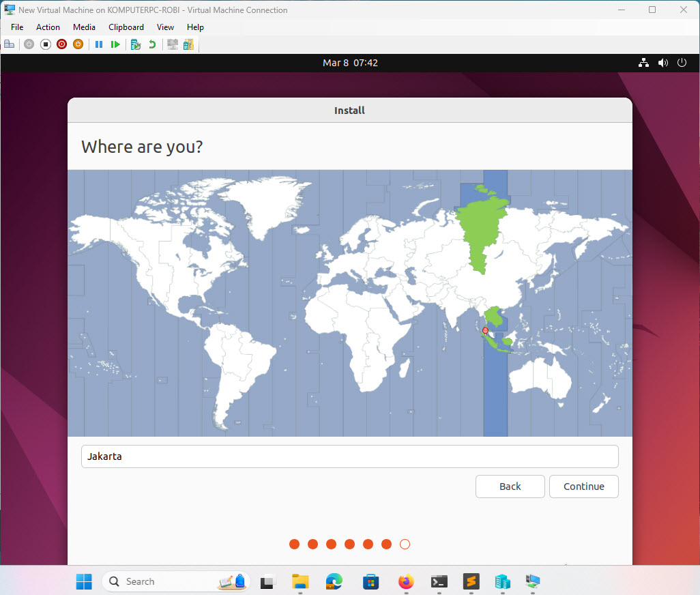This screenshot has width=700, height=595.
Task: Click the volume icon in Ubuntu's top bar
Action: point(662,62)
